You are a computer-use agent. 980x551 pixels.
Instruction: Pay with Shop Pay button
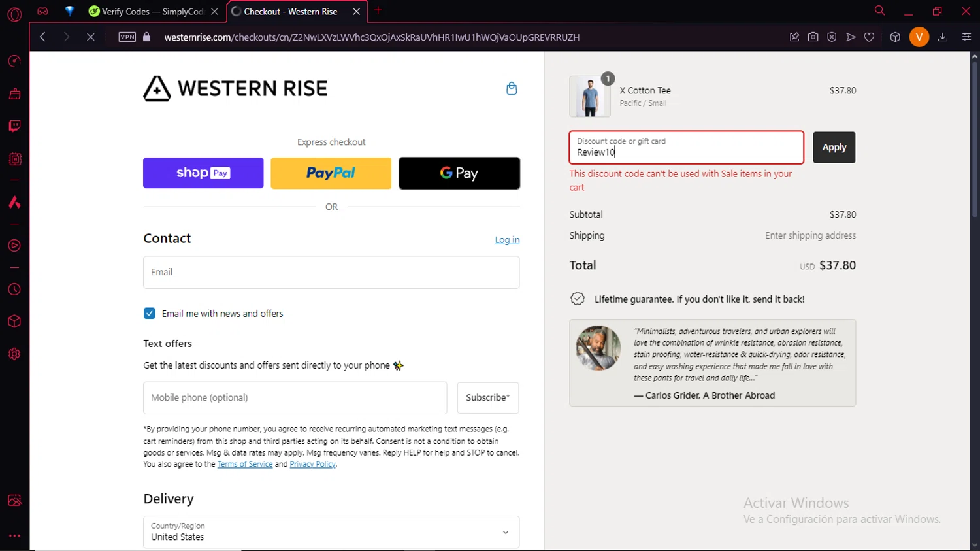pyautogui.click(x=203, y=173)
